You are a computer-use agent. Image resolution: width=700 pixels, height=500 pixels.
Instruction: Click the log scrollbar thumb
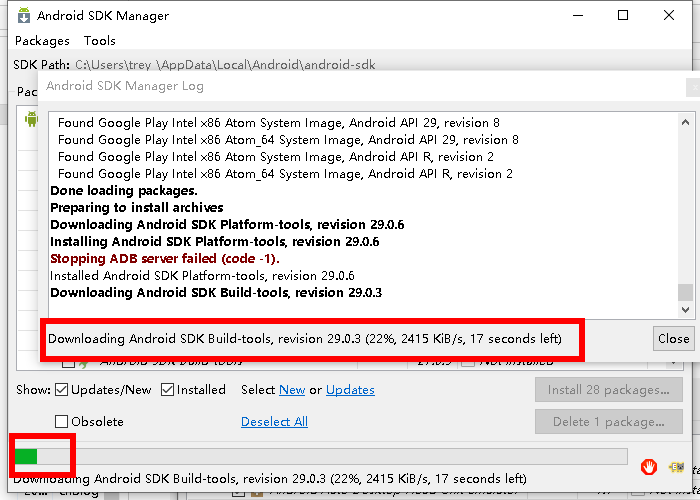[685, 292]
